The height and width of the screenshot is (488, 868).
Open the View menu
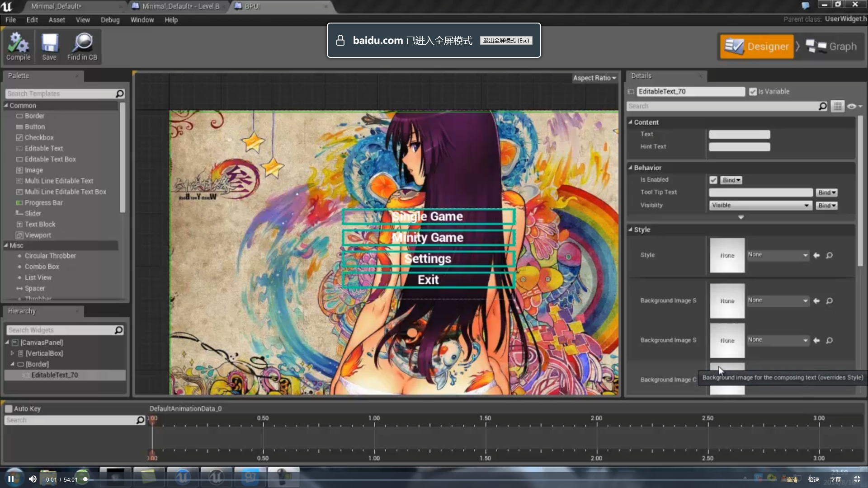(x=83, y=20)
